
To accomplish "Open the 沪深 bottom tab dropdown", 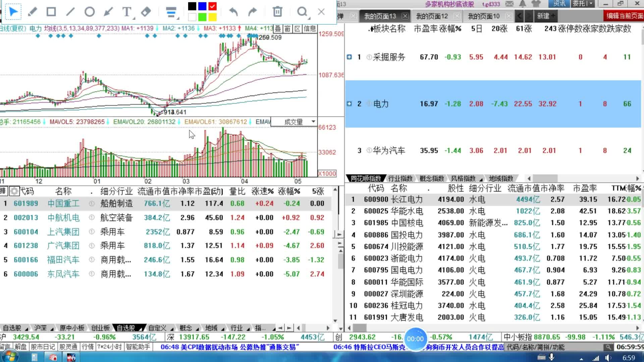I will (52, 329).
